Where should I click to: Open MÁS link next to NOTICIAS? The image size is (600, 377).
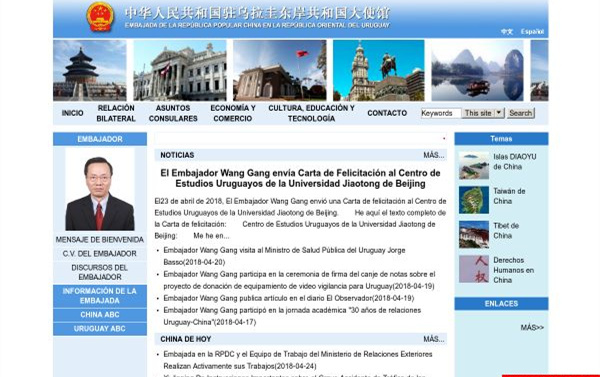(x=434, y=155)
